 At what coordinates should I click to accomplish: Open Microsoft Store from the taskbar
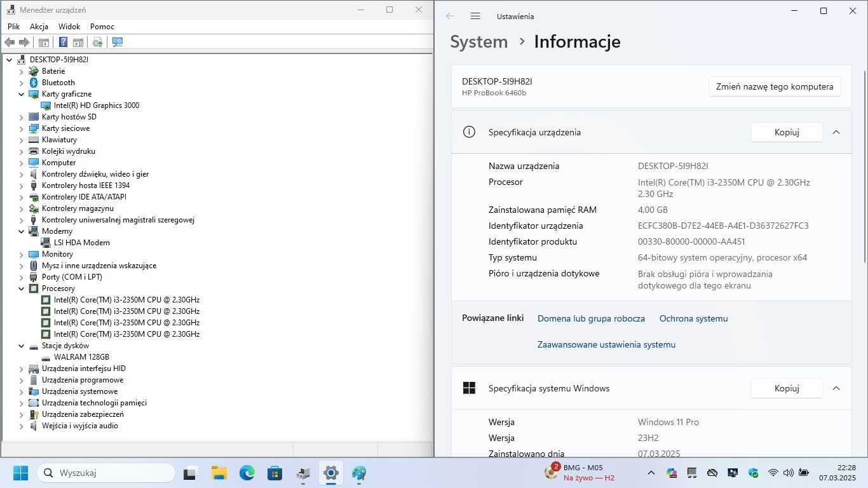(x=275, y=473)
